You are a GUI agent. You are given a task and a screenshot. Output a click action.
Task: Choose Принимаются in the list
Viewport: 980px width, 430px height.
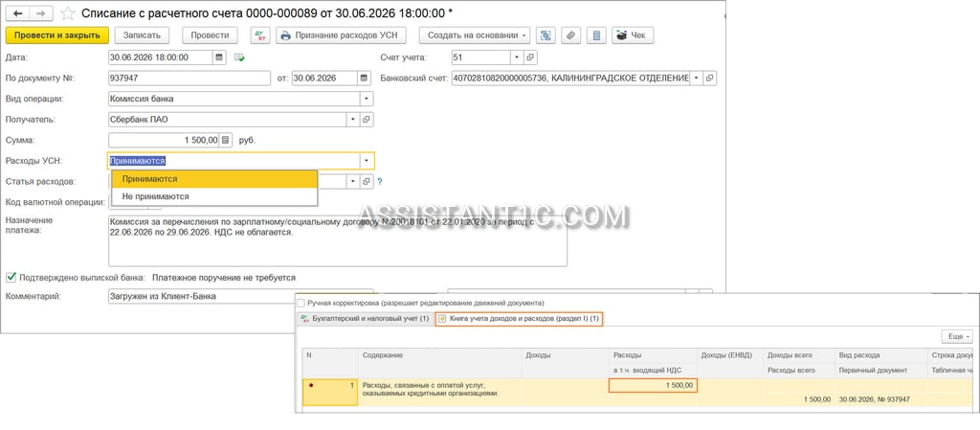pyautogui.click(x=214, y=179)
